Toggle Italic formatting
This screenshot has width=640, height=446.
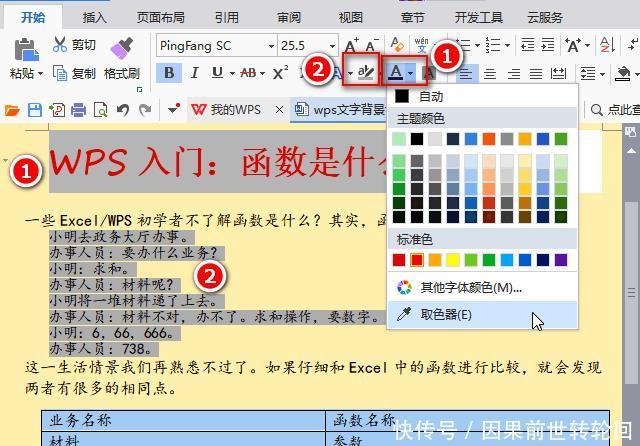tap(195, 73)
